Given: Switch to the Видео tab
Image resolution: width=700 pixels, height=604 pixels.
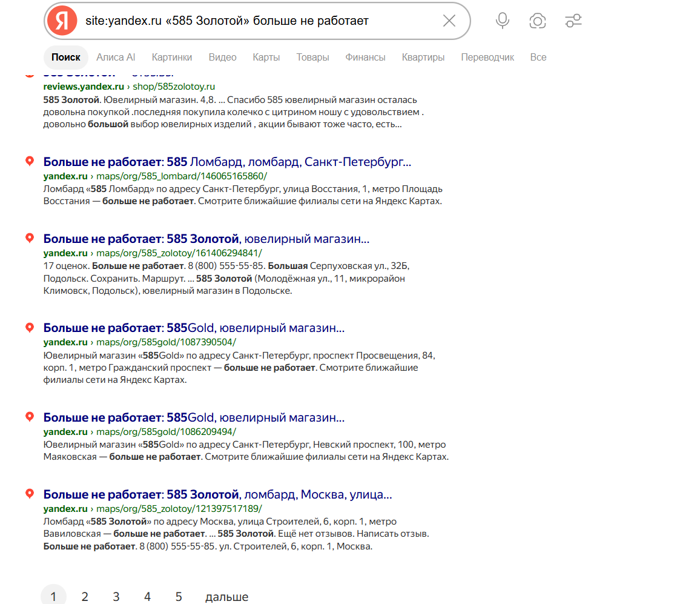Looking at the screenshot, I should (222, 57).
